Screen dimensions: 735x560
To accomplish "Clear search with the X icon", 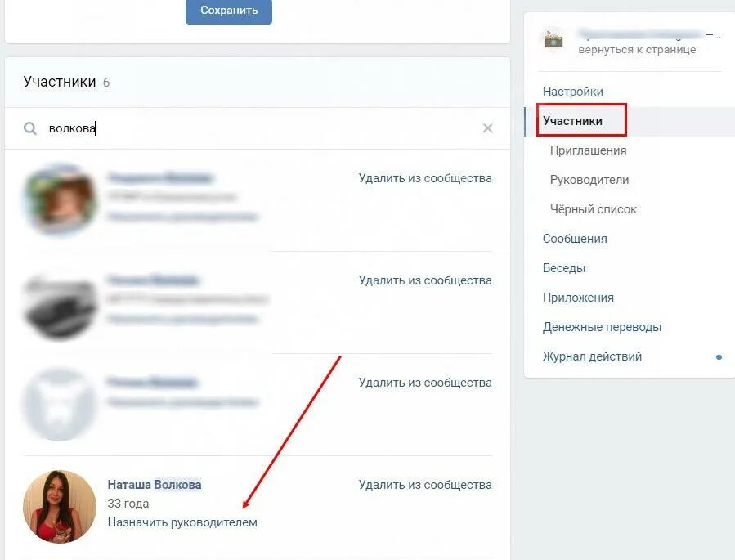I will coord(487,128).
